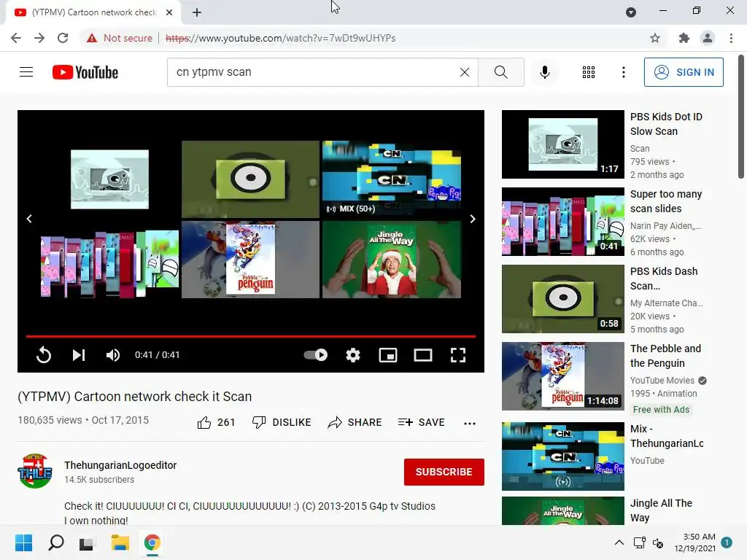The width and height of the screenshot is (747, 560).
Task: View the Not secure site warning
Action: 120,38
